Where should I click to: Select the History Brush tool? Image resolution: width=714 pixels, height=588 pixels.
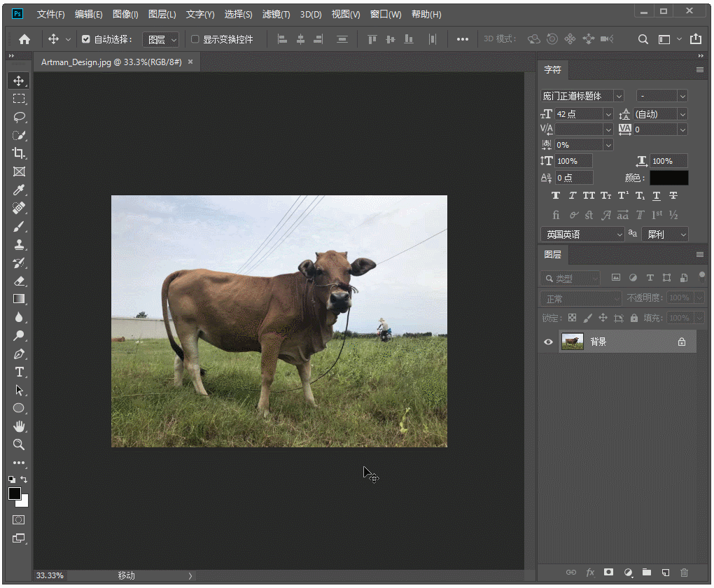pyautogui.click(x=19, y=262)
